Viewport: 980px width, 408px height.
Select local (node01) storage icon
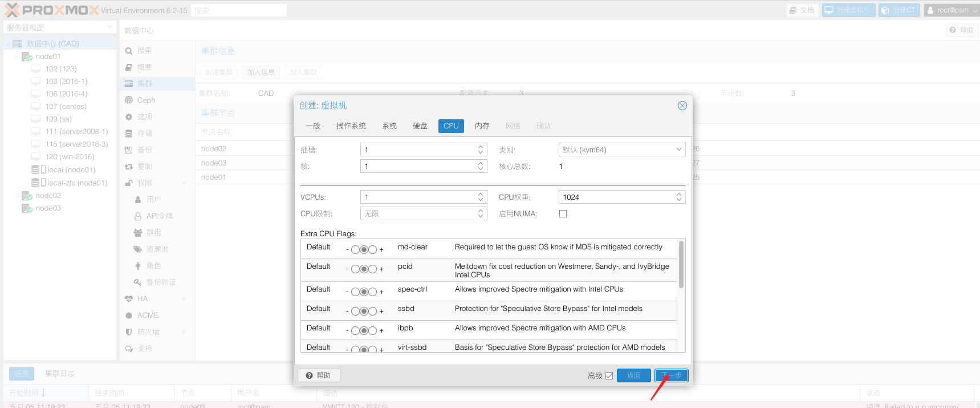click(x=38, y=170)
